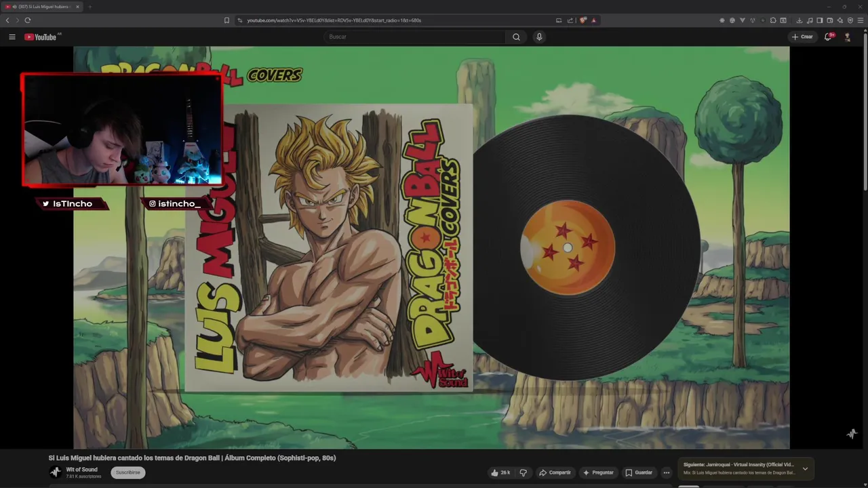
Task: Open the account avatar menu
Action: click(847, 37)
